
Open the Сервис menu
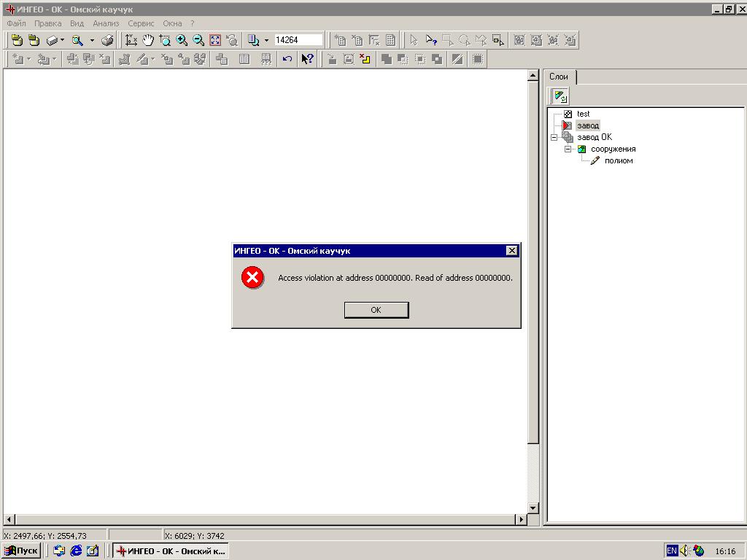click(141, 23)
